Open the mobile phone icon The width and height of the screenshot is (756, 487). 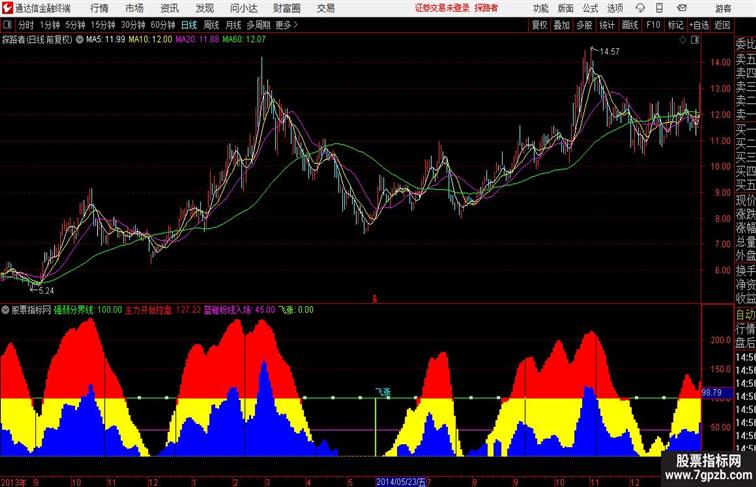(660, 8)
